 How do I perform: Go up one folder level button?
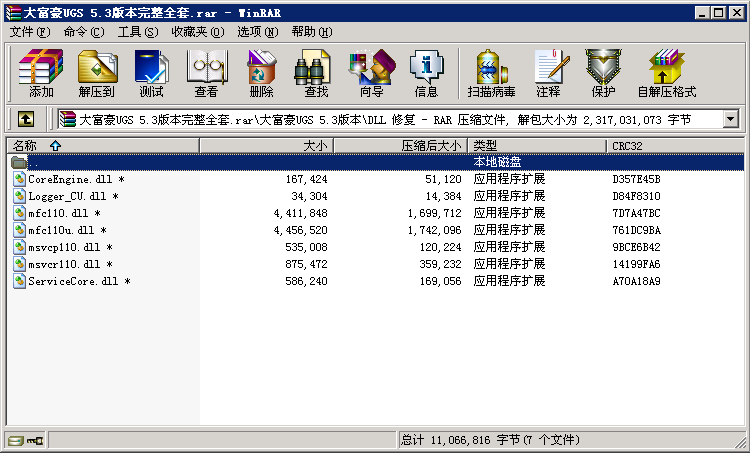coord(25,119)
